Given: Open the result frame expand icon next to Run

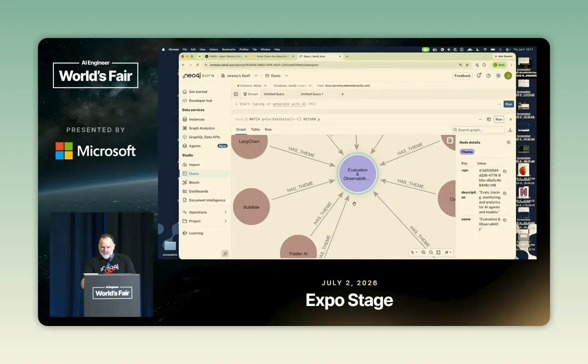Looking at the screenshot, I should (x=488, y=119).
